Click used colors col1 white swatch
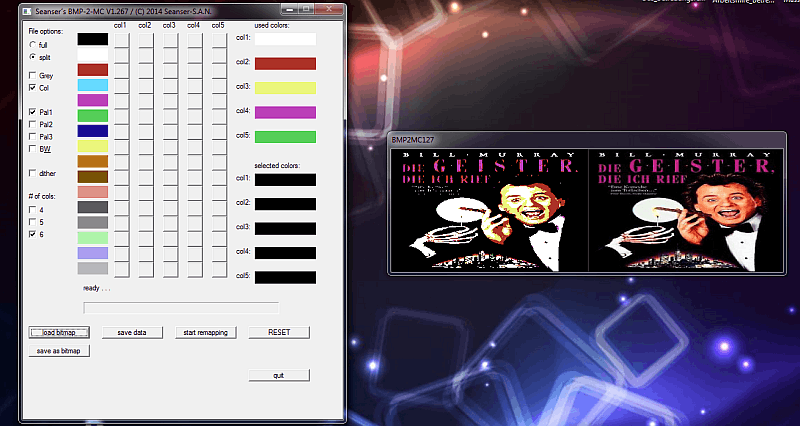Viewport: 800px width, 426px height. (x=285, y=39)
